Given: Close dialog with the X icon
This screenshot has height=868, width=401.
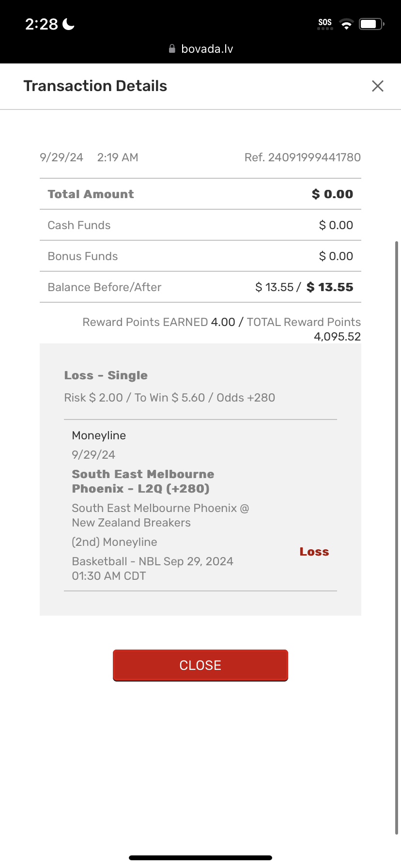Looking at the screenshot, I should [x=377, y=86].
